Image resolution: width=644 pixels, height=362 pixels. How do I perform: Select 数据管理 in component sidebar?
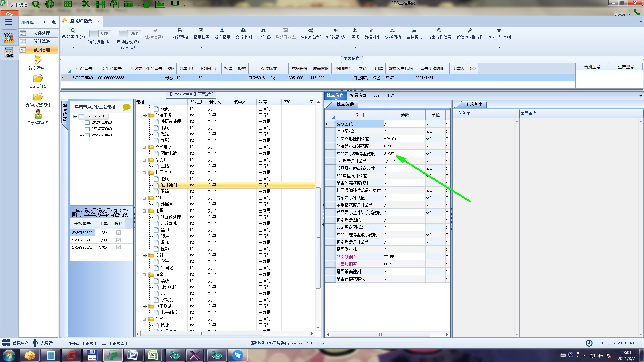point(42,50)
